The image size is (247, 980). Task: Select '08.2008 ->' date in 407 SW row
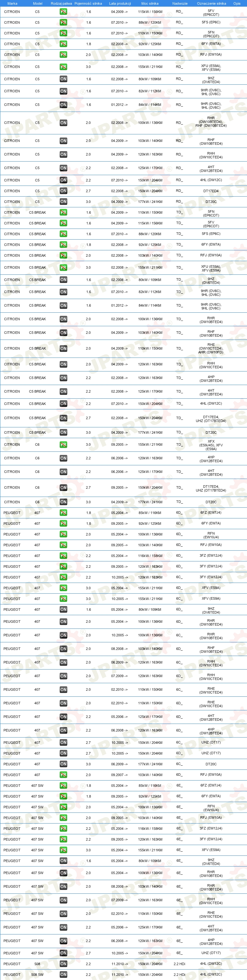(119, 886)
